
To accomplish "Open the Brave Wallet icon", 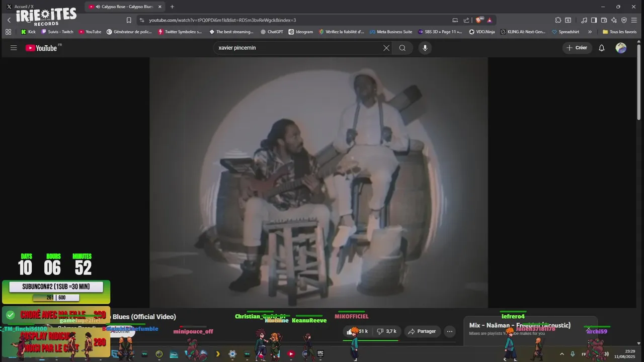I will pos(604,20).
